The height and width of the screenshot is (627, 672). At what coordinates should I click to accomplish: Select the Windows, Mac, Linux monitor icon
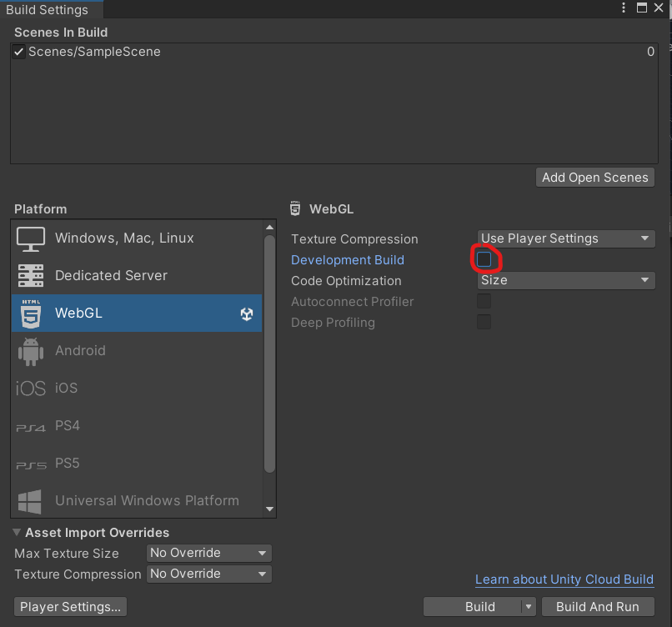tap(30, 238)
